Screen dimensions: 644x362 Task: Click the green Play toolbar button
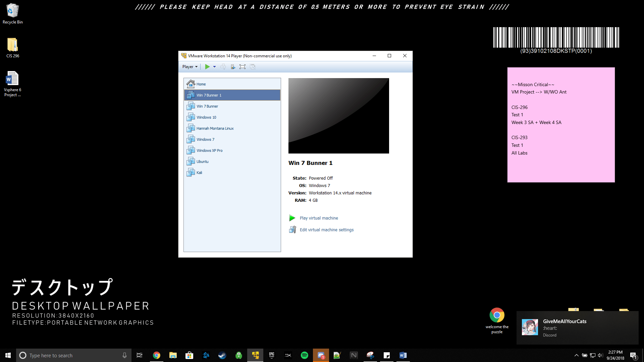pos(207,67)
